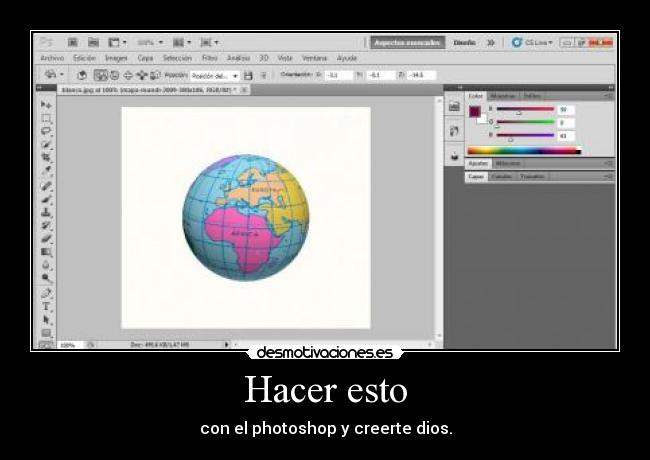
Task: Select the Brush tool
Action: tap(46, 199)
